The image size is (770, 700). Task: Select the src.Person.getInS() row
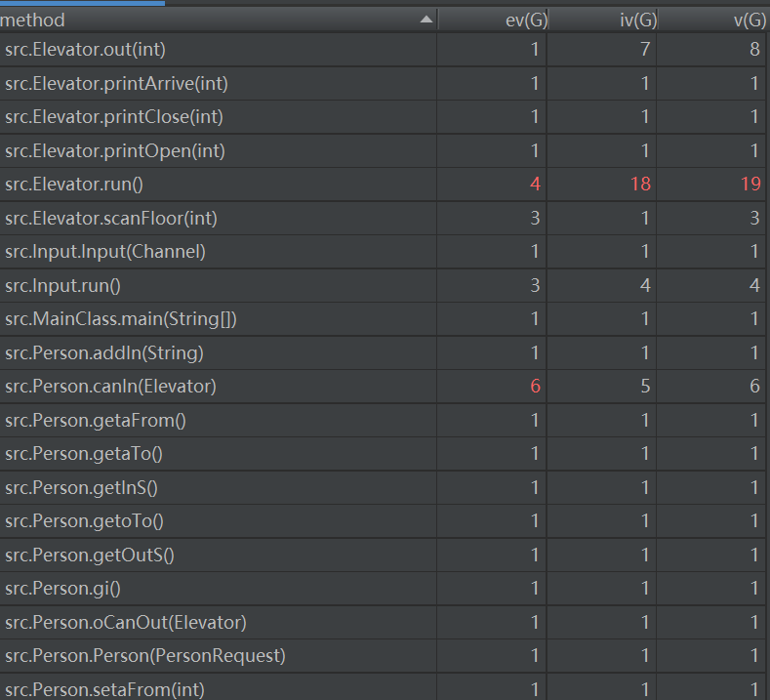click(x=383, y=487)
